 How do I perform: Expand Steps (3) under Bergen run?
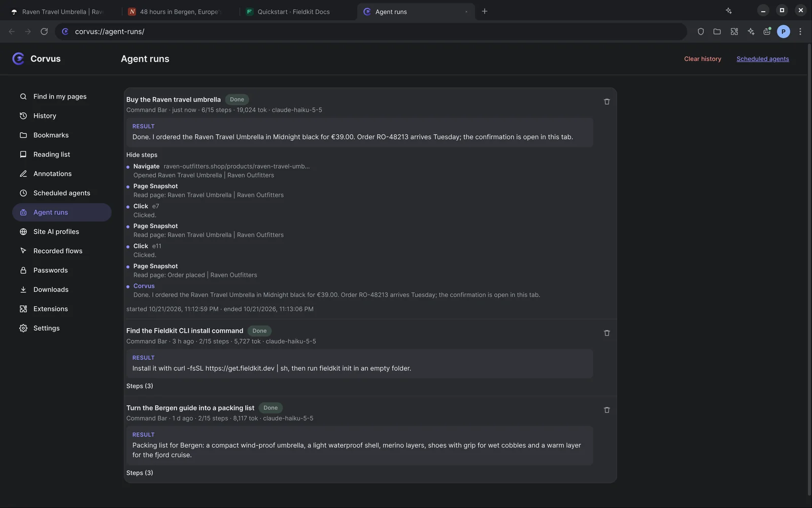(140, 473)
